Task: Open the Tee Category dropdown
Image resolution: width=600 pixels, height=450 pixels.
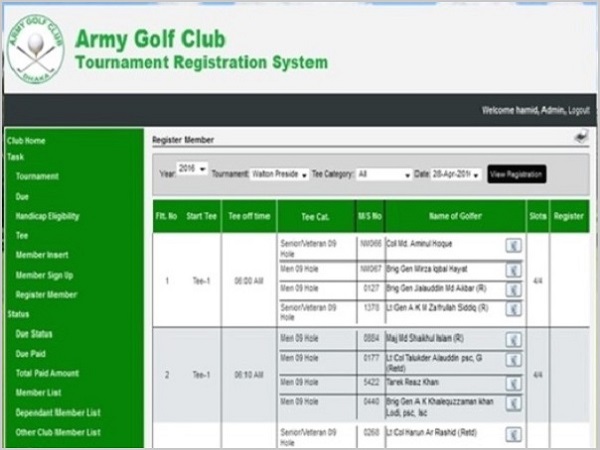Action: click(384, 174)
